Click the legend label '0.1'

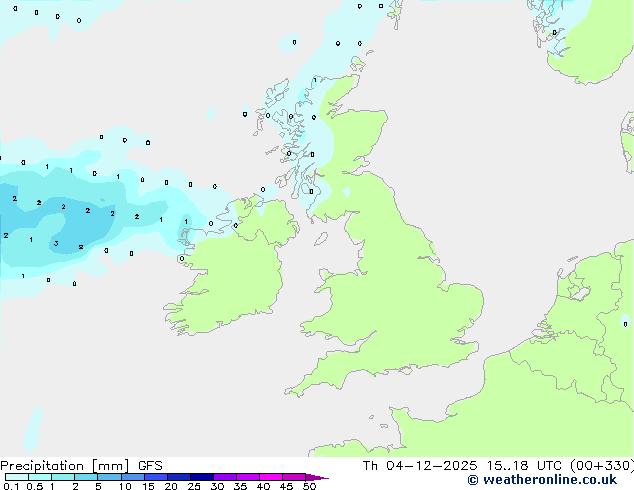(11, 486)
